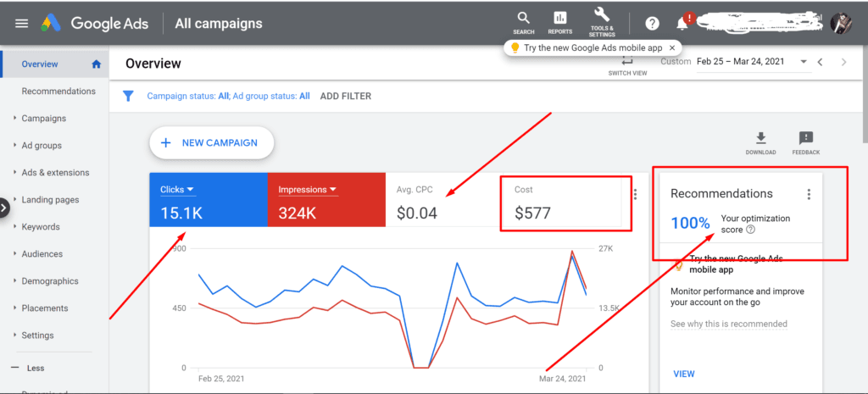Click the optimization score help icon
Image resolution: width=868 pixels, height=394 pixels.
coord(751,230)
